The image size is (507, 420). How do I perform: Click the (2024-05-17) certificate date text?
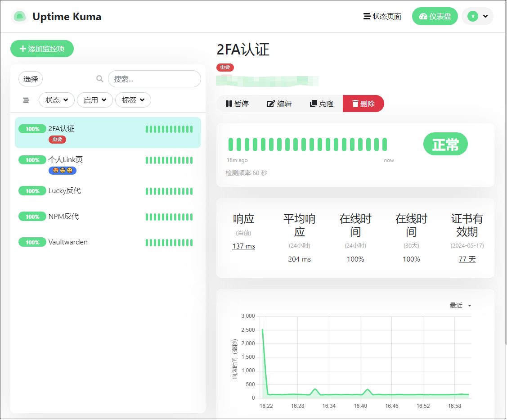point(467,246)
